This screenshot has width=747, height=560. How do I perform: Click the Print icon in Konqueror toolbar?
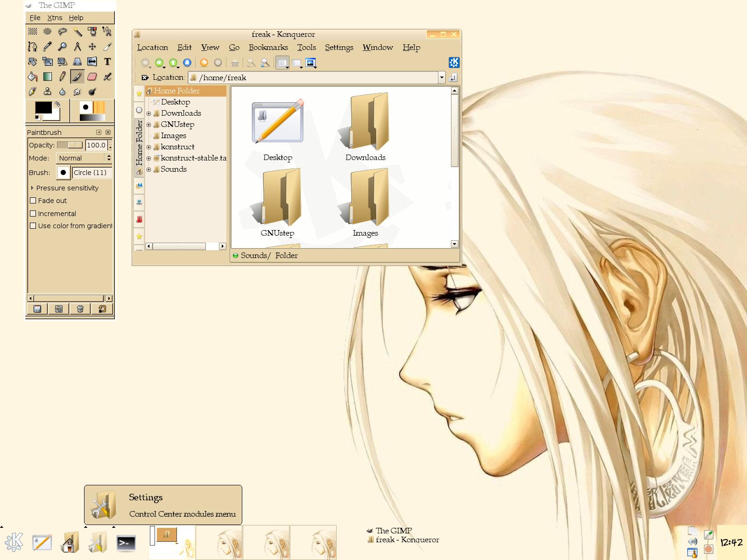click(x=235, y=63)
